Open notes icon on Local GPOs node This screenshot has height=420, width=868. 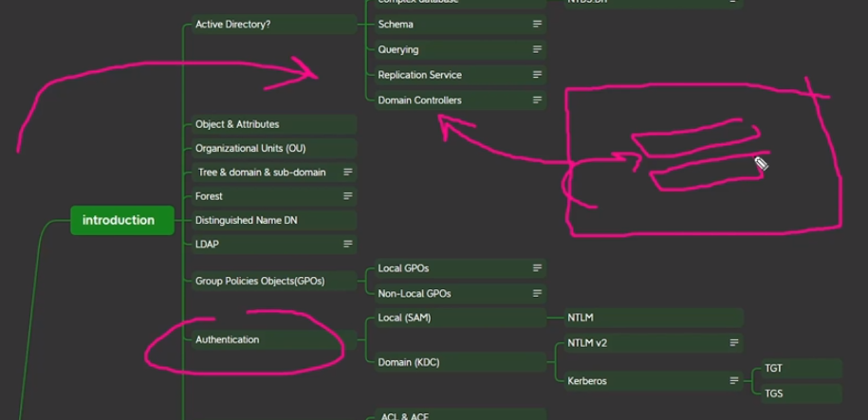537,268
